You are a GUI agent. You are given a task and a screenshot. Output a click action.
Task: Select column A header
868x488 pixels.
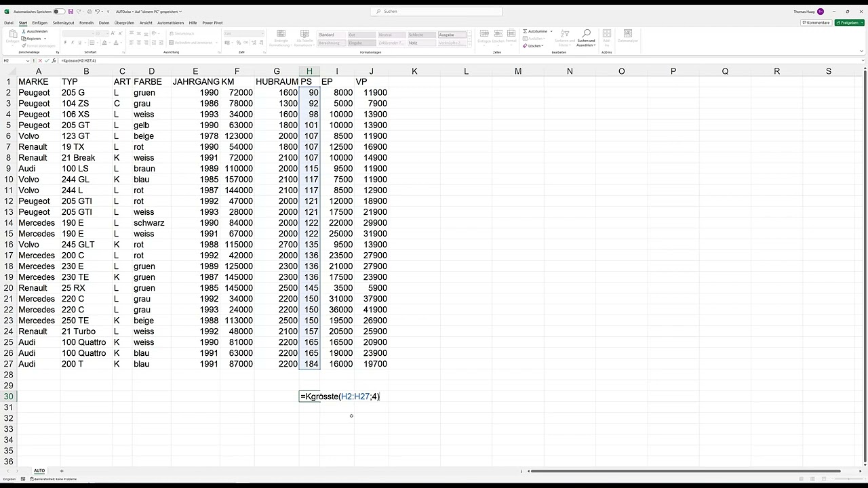click(x=39, y=71)
